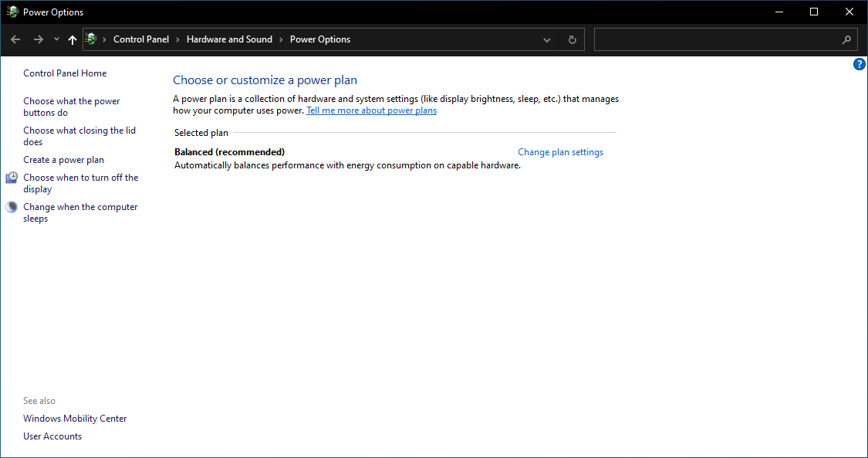Open Change plan settings for Balanced
The height and width of the screenshot is (458, 868).
(560, 152)
